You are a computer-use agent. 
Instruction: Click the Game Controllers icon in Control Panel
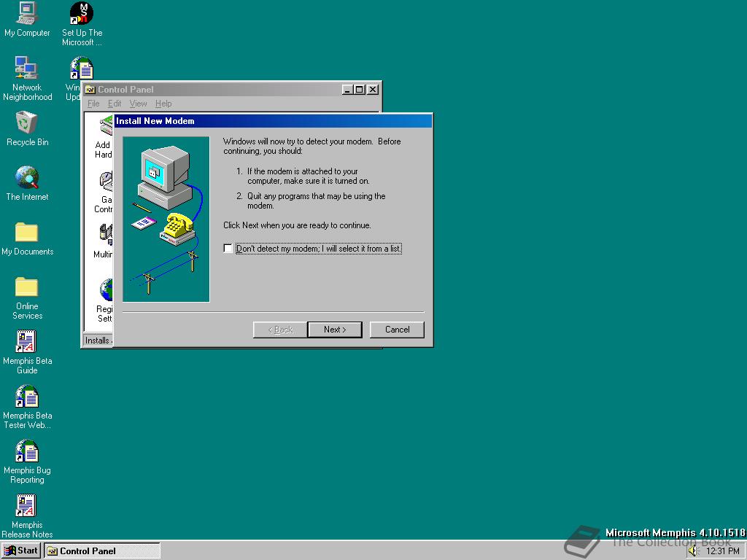tap(106, 182)
